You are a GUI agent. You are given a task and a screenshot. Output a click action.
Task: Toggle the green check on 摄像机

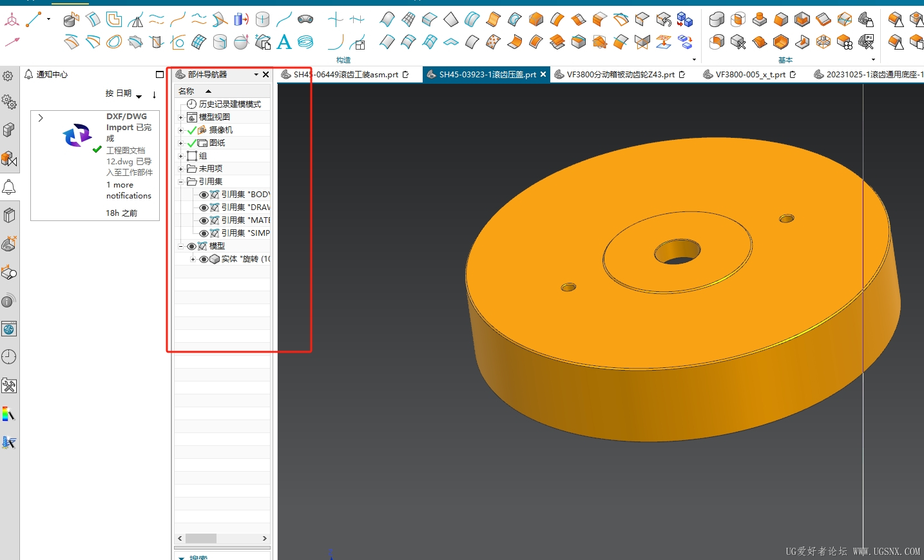click(191, 130)
